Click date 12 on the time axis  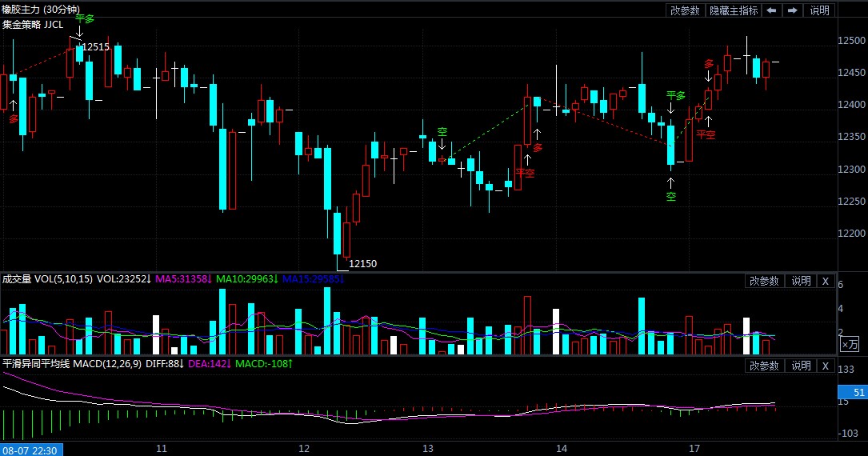click(x=304, y=449)
